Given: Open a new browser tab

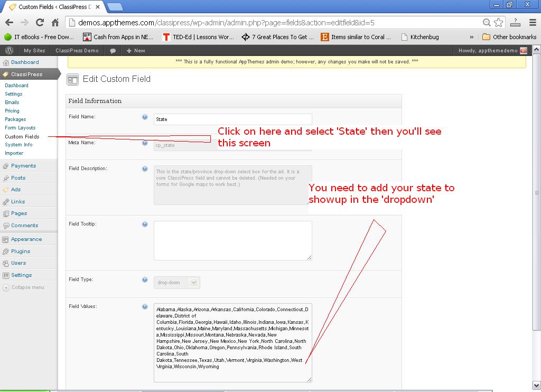Looking at the screenshot, I should [115, 7].
